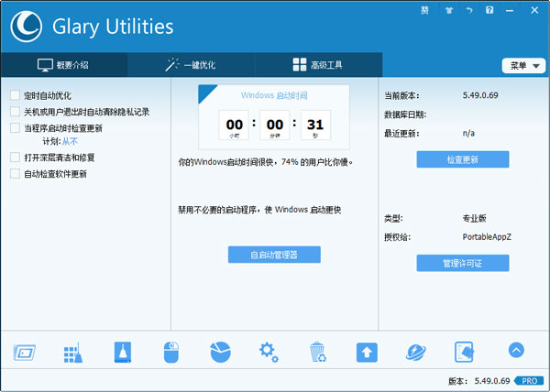Click the 计划: label
The width and height of the screenshot is (550, 392).
point(51,142)
